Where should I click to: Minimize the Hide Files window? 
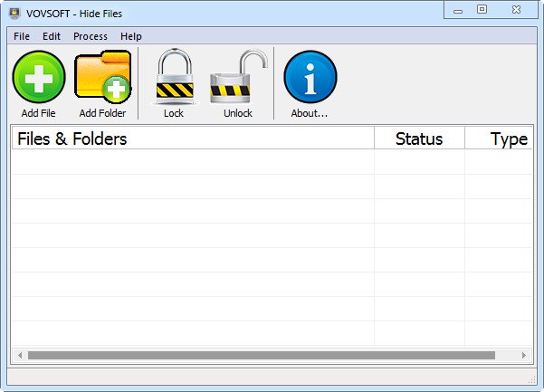click(458, 10)
